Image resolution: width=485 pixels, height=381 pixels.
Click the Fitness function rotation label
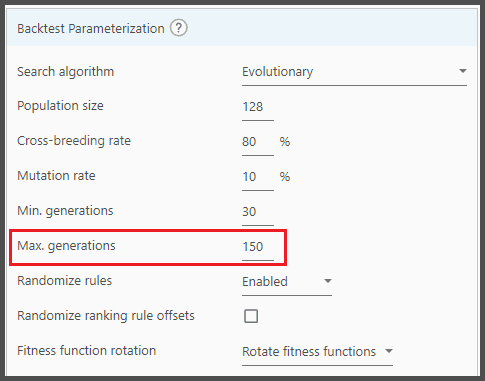point(86,351)
